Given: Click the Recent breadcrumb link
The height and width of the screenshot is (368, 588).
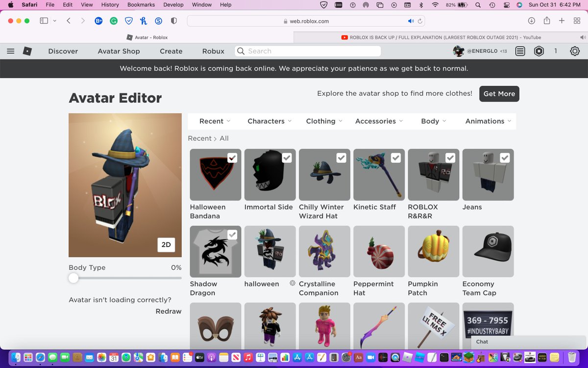Looking at the screenshot, I should (199, 138).
